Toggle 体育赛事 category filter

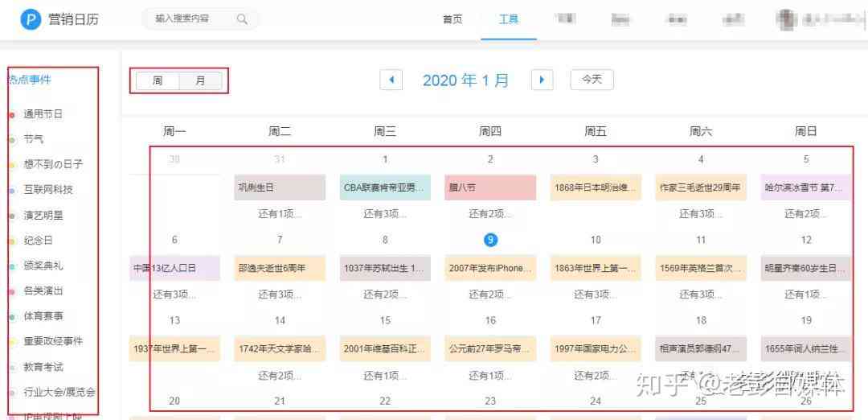tap(43, 316)
